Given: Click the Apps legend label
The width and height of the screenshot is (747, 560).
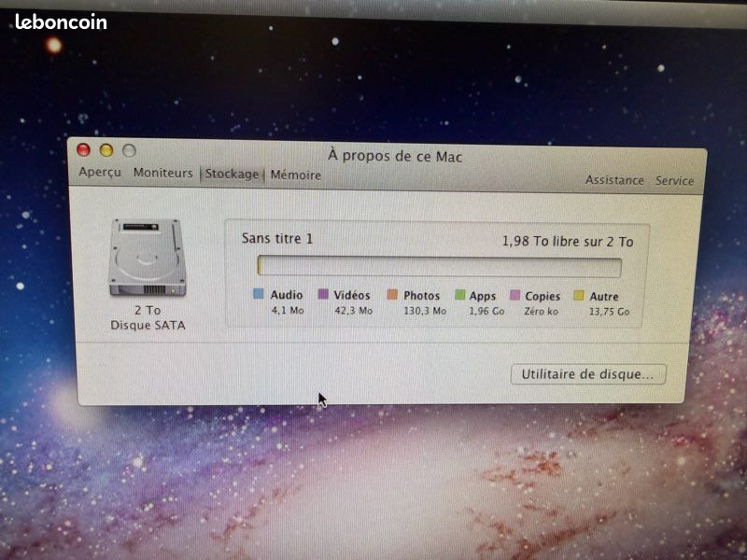Looking at the screenshot, I should click(x=483, y=296).
